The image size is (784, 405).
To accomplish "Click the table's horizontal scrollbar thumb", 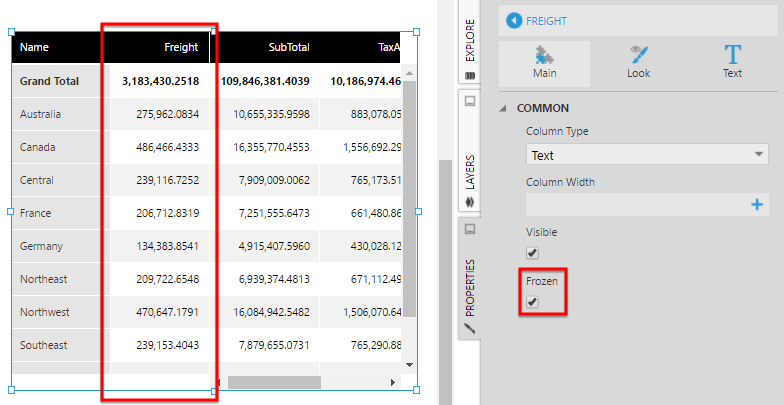I will [274, 382].
